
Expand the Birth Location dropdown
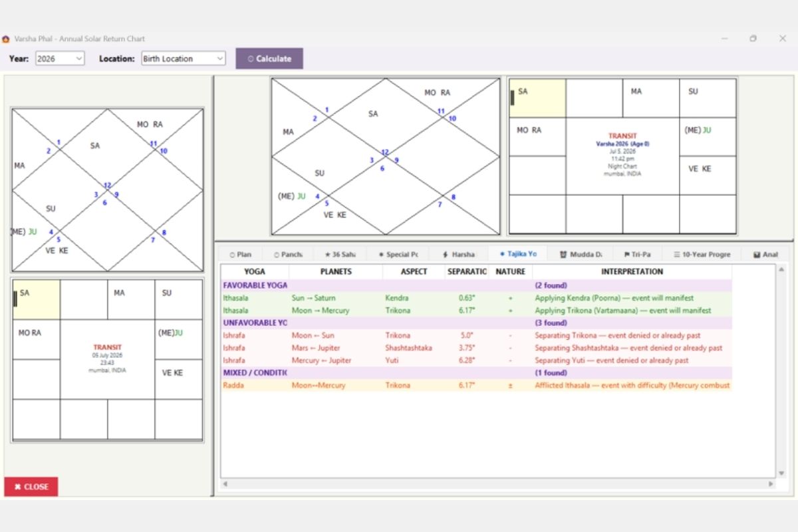[x=184, y=59]
